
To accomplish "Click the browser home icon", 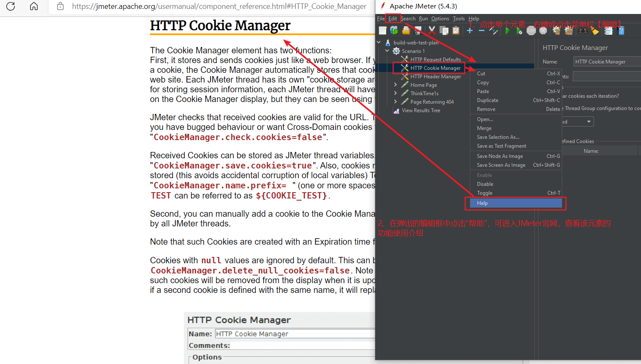I will click(x=34, y=6).
